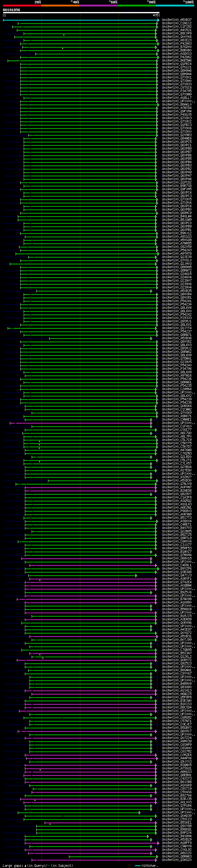Select hit label UniRef100_Q2V9R3

click(x=177, y=135)
